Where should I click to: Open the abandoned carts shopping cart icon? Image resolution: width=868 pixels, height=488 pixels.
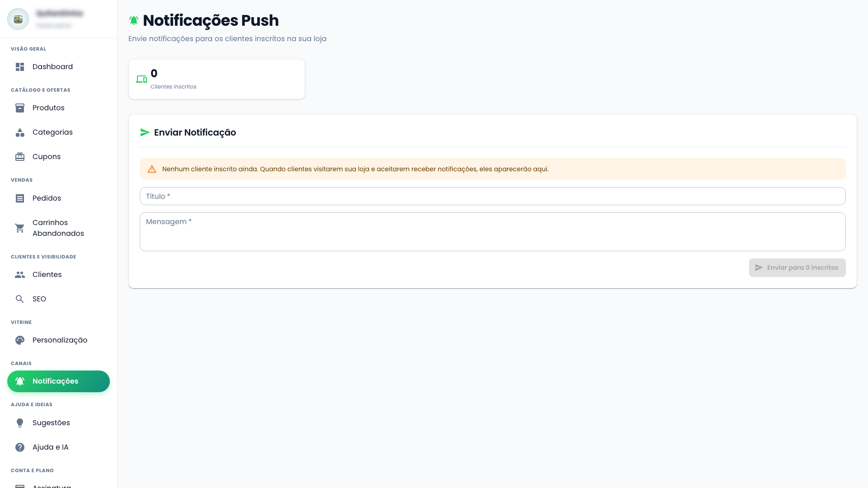tap(20, 228)
